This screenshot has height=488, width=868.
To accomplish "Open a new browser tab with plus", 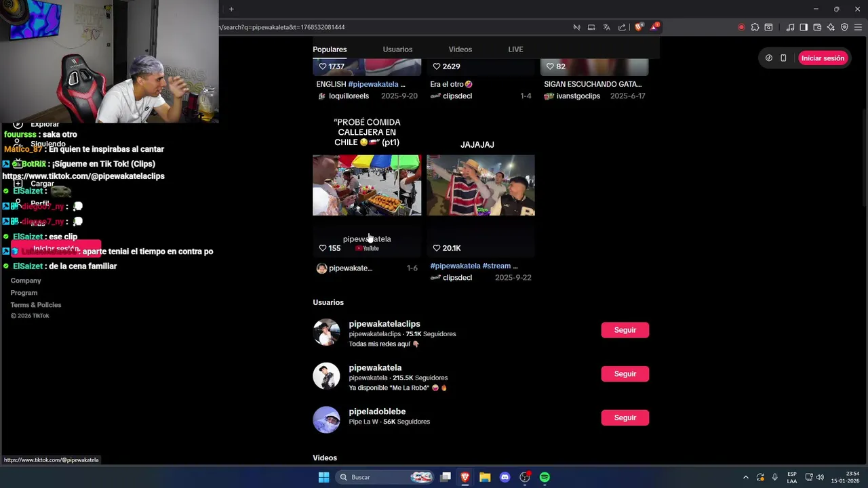I will 231,9.
